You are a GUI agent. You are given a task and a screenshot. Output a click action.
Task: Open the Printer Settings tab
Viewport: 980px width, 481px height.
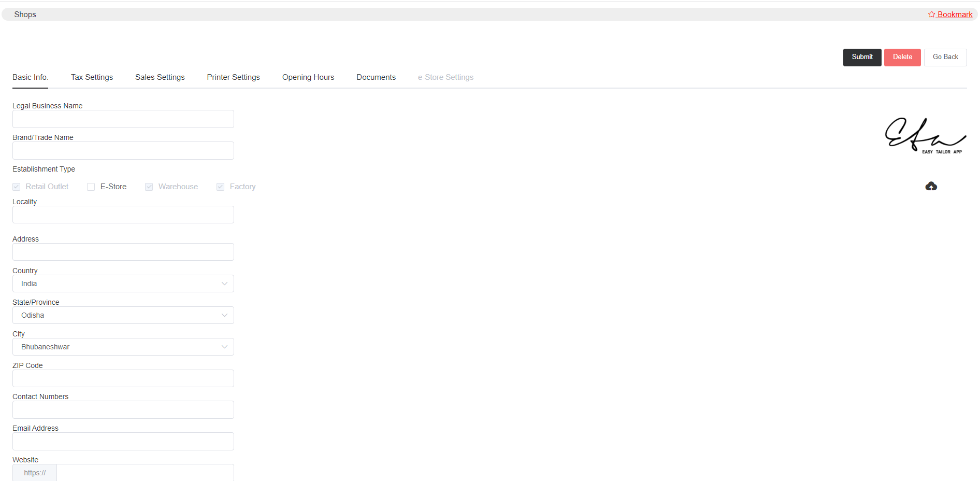point(233,77)
